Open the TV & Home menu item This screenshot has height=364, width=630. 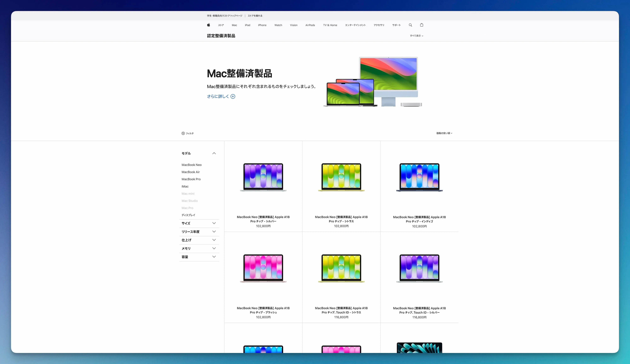click(x=330, y=25)
